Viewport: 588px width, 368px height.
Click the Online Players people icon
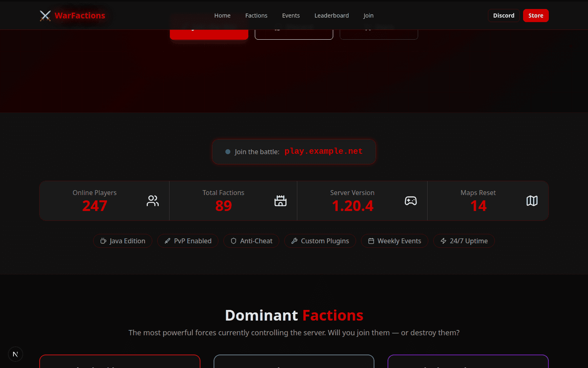(x=153, y=201)
